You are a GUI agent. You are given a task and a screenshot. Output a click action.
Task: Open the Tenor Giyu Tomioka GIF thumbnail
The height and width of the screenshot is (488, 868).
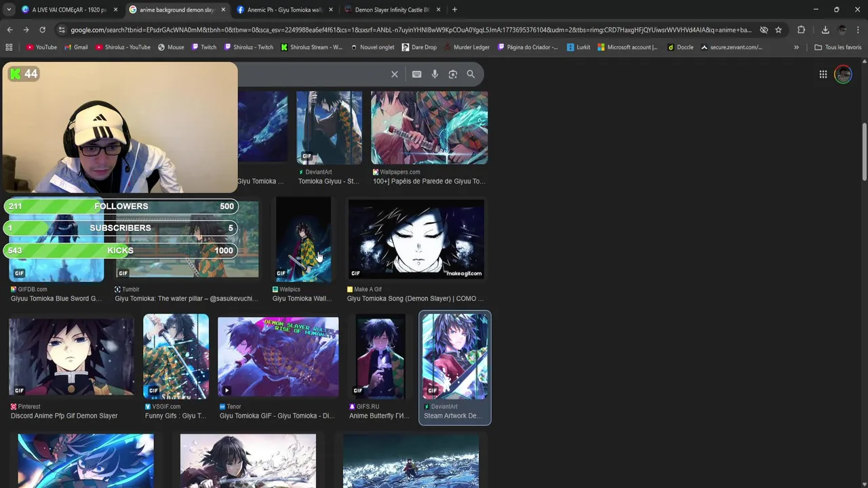tap(278, 357)
